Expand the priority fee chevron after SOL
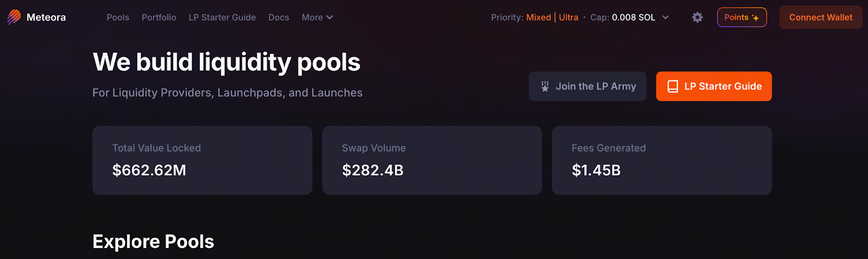 coord(666,17)
